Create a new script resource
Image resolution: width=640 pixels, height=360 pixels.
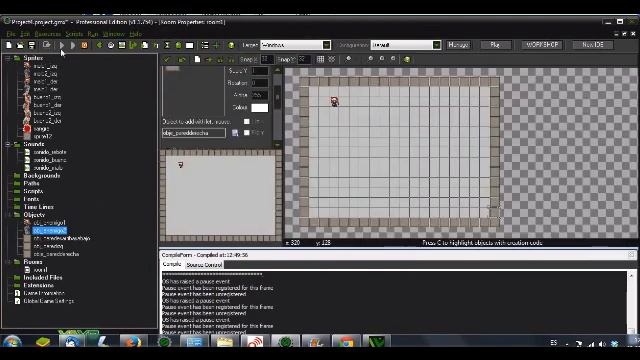coord(144,45)
